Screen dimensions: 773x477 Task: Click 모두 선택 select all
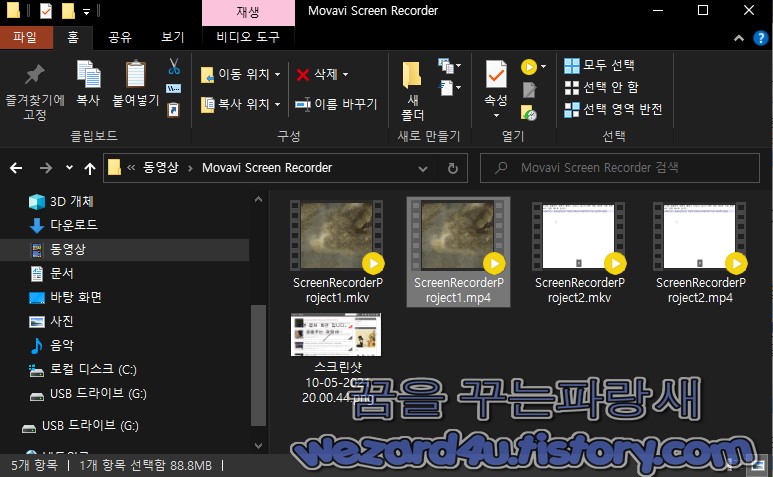click(599, 65)
